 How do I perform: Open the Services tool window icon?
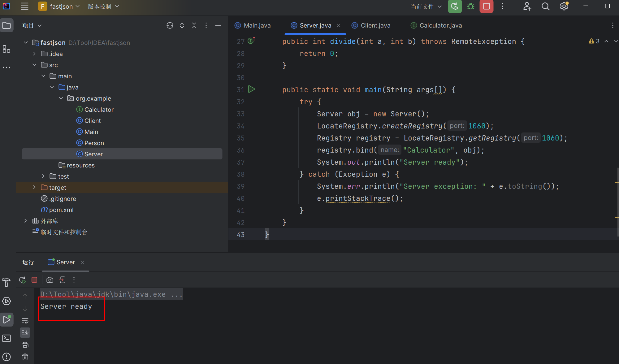6,301
